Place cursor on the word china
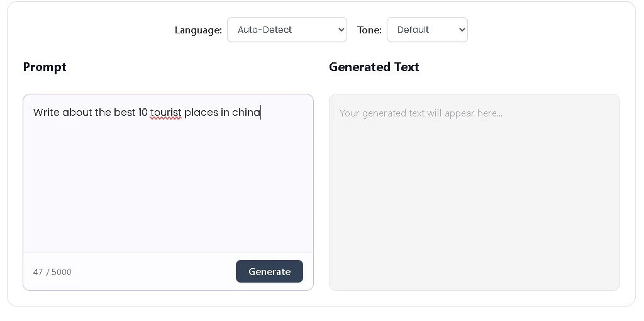644x321 pixels. [246, 113]
